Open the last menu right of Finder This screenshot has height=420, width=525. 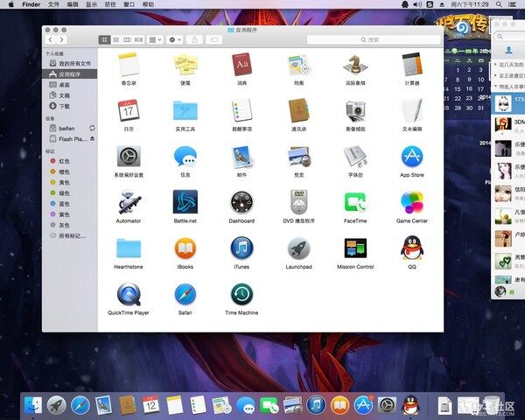(148, 4)
